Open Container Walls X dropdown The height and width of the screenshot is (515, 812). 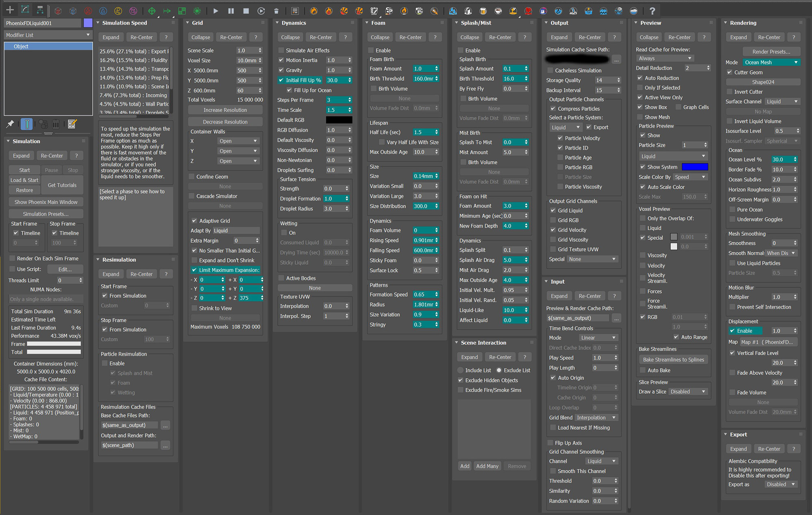pos(238,141)
